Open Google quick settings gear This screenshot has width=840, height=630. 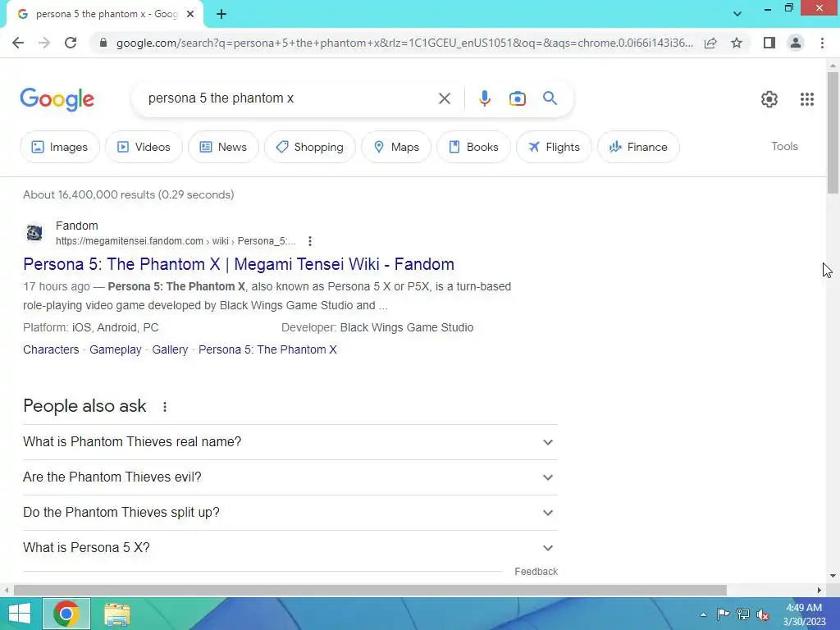[769, 99]
